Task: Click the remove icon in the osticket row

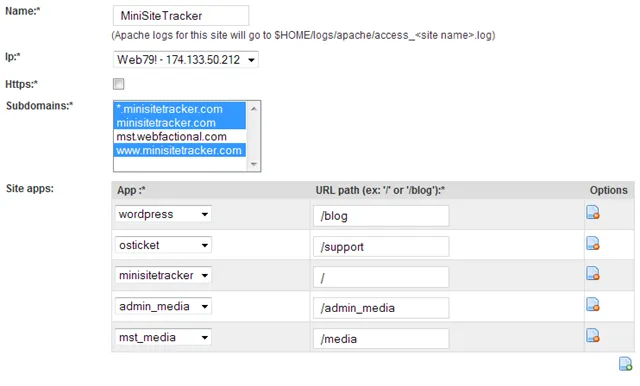Action: [x=593, y=243]
